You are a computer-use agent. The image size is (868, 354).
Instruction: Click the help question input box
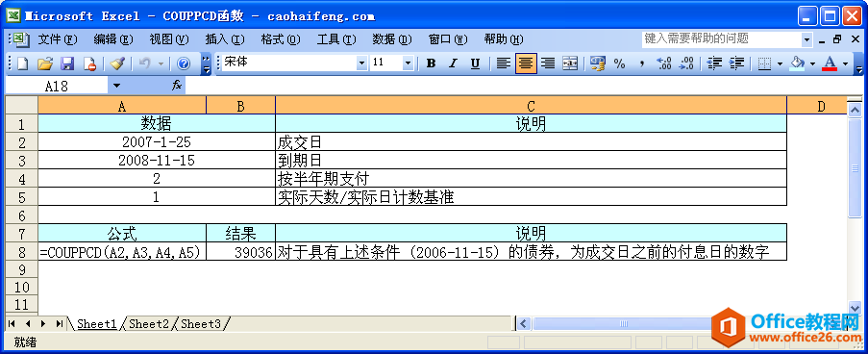(722, 38)
